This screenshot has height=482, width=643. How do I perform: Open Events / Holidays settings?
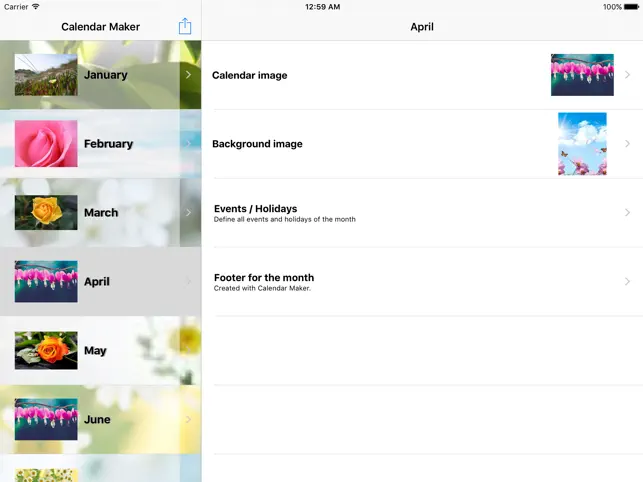tap(422, 212)
